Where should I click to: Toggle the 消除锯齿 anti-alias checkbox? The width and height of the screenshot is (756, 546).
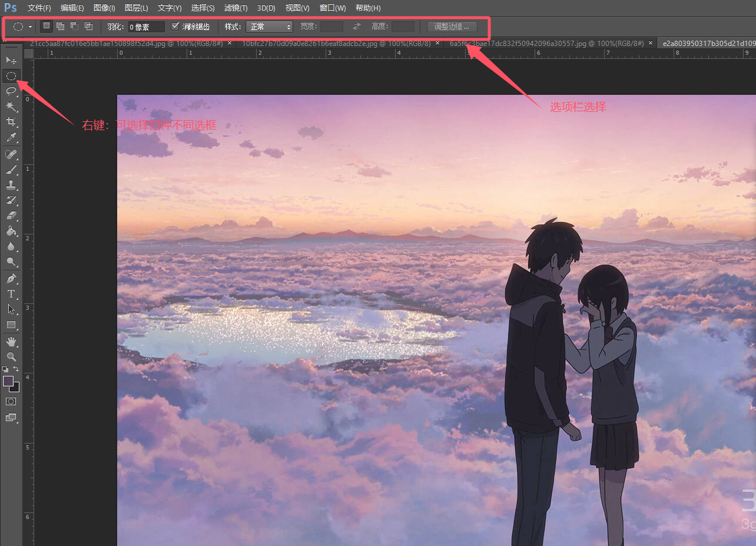175,27
